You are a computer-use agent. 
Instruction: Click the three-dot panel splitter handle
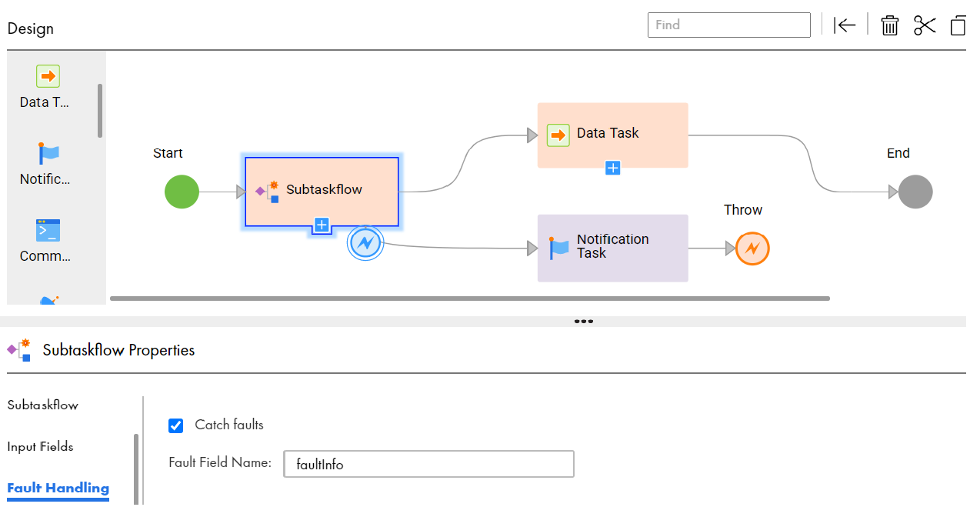tap(583, 322)
